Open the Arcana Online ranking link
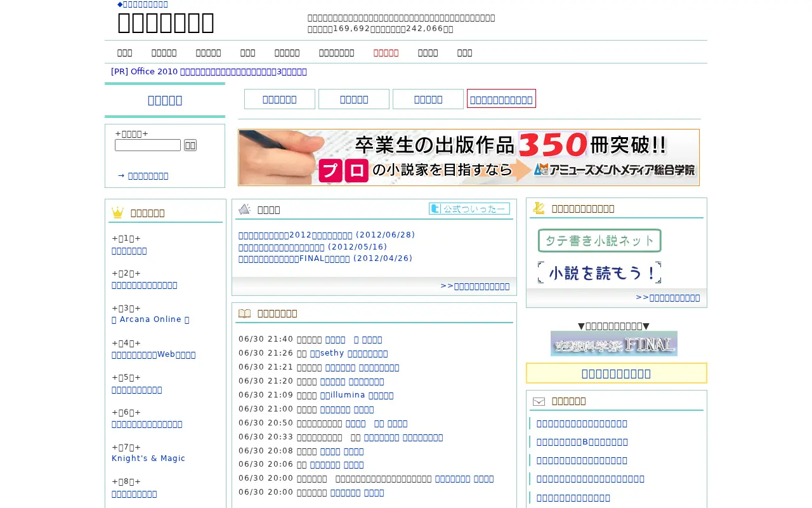The width and height of the screenshot is (812, 508). click(x=150, y=319)
